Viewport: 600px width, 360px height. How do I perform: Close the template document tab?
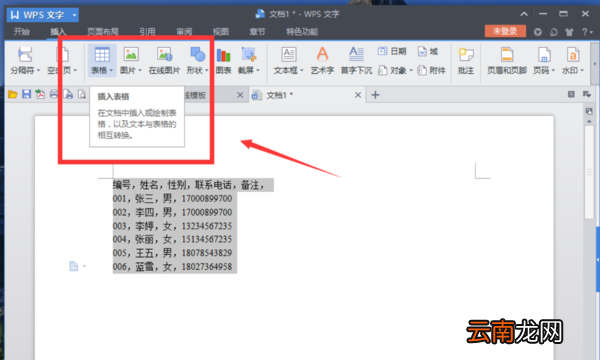pyautogui.click(x=240, y=95)
